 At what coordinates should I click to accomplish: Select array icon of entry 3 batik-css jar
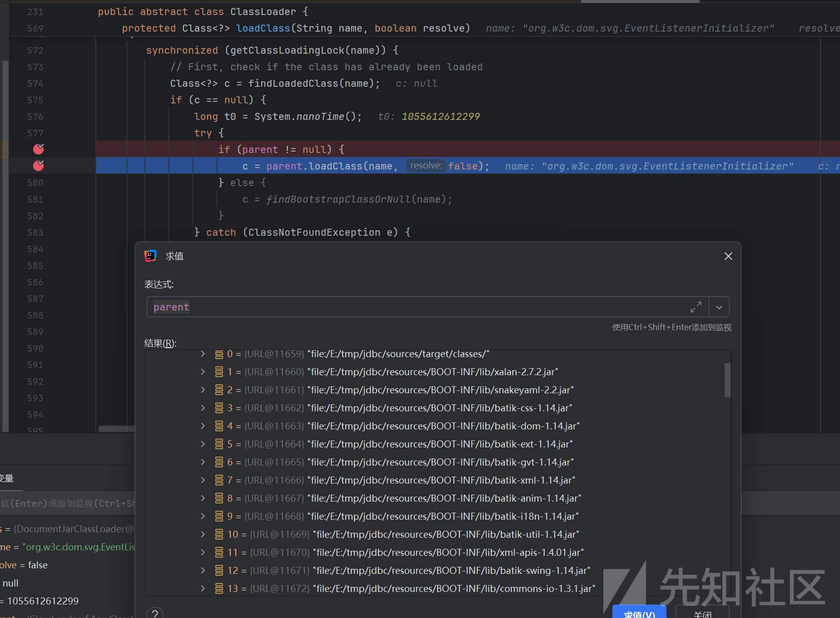[219, 408]
